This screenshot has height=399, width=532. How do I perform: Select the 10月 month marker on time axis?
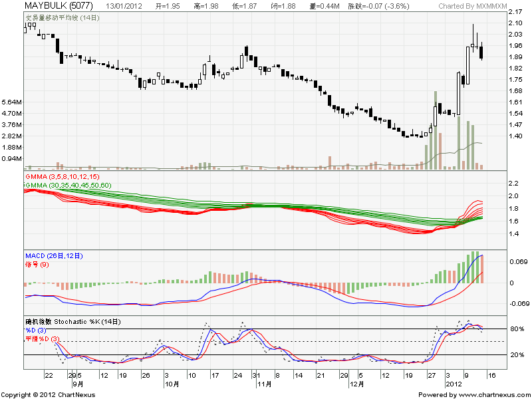pyautogui.click(x=171, y=384)
